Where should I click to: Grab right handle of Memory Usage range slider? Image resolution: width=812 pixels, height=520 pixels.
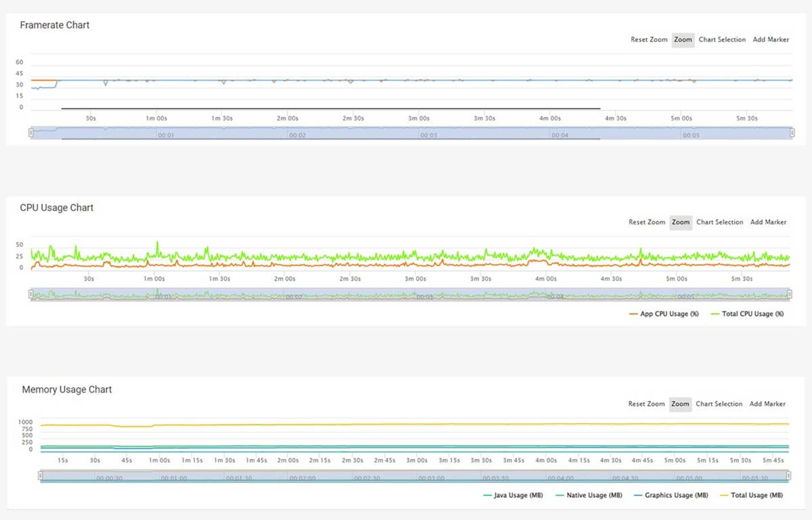click(x=789, y=476)
